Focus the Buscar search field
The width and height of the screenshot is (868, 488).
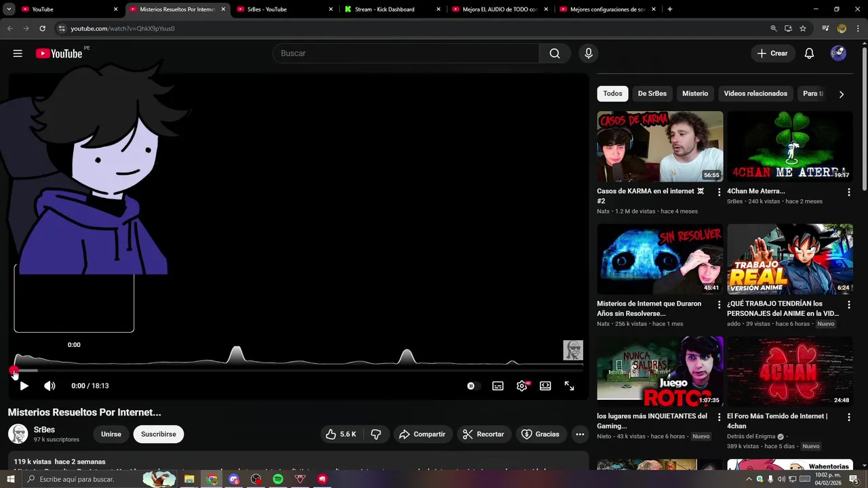[x=406, y=54]
